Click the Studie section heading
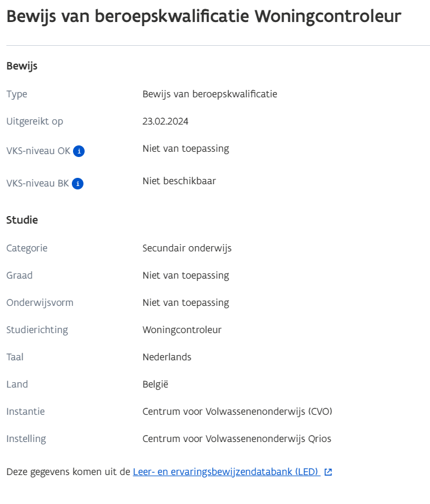This screenshot has height=504, width=430. 22,220
